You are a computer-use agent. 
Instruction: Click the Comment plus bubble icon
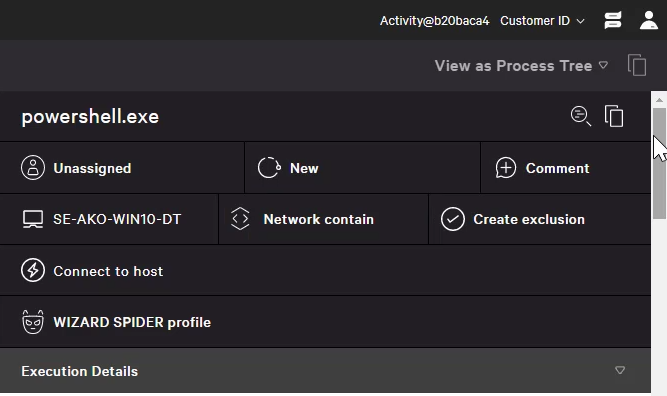pos(506,168)
